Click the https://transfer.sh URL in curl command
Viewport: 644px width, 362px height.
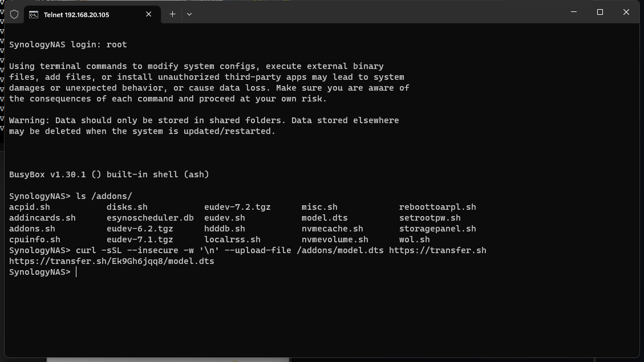[438, 250]
